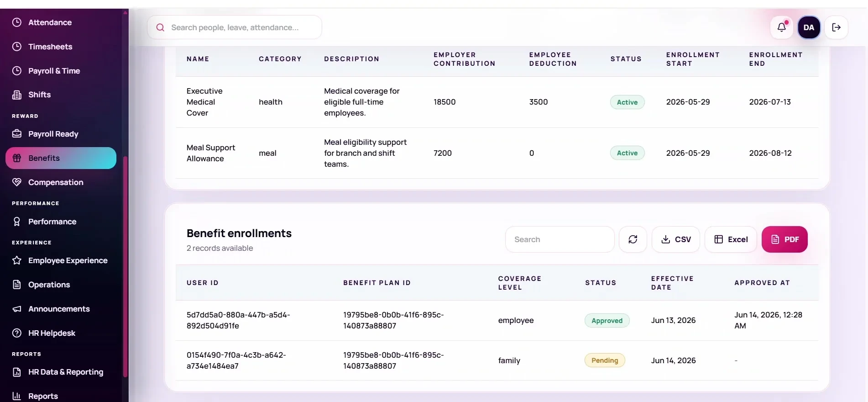Download enrollments as PDF
This screenshot has width=868, height=402.
[x=784, y=239]
